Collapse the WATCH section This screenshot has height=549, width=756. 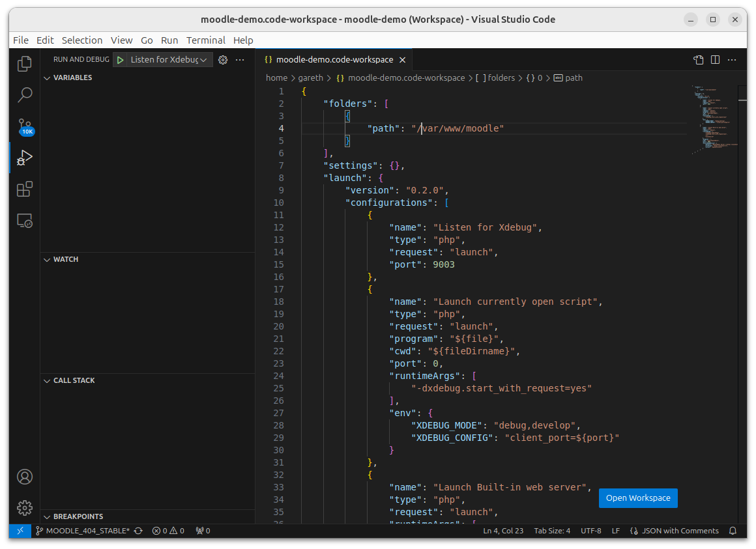(147, 259)
